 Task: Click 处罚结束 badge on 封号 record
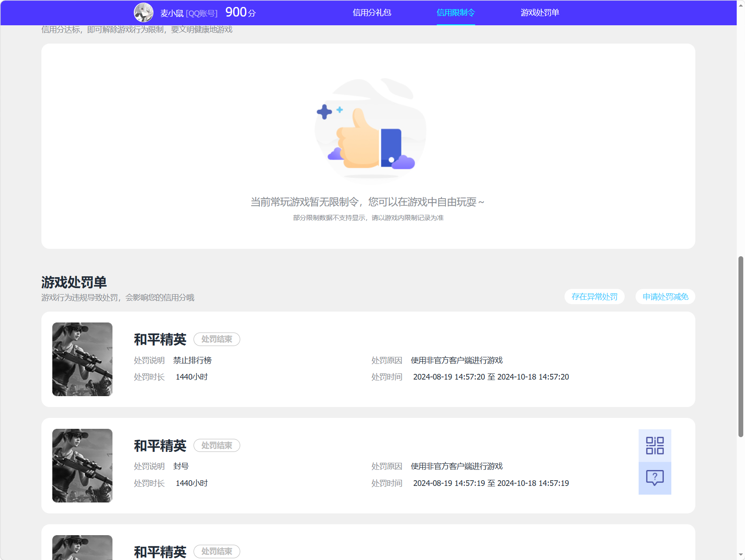click(217, 445)
